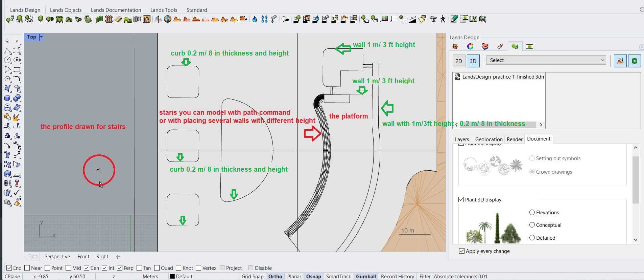The height and width of the screenshot is (280, 644).
Task: Open the plant list document icon
Action: (297, 19)
